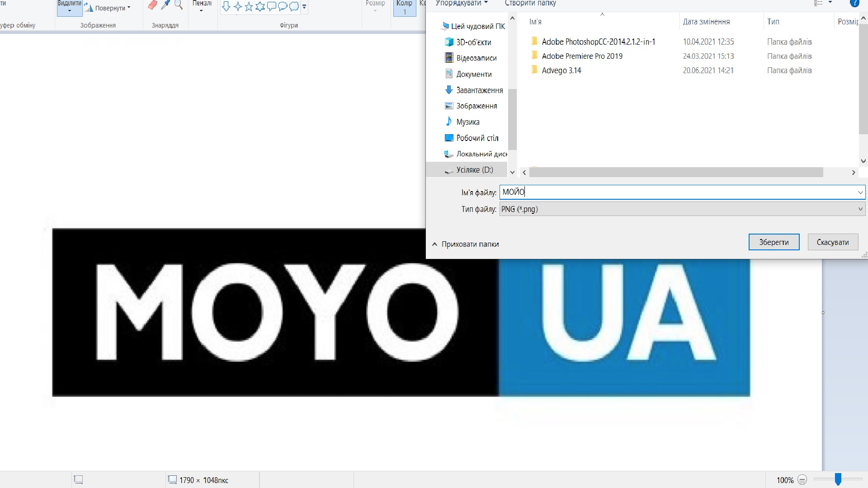Click the Paint zoom slider handle
The height and width of the screenshot is (488, 868).
(x=838, y=479)
